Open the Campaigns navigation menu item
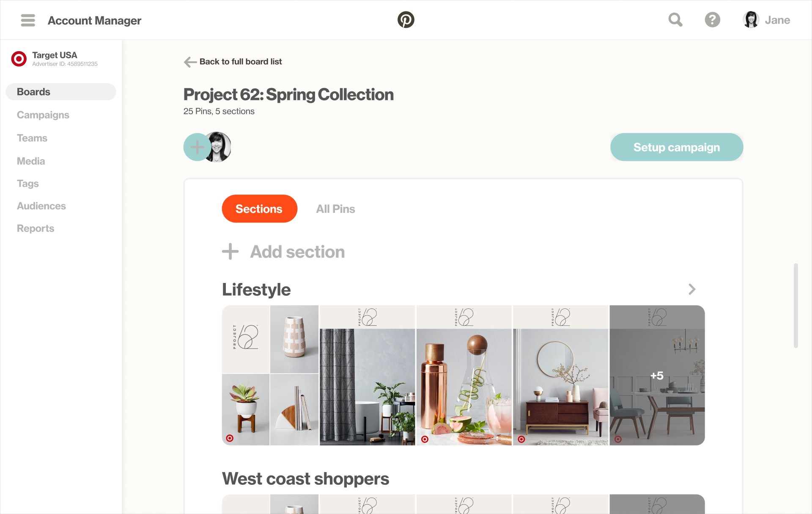The width and height of the screenshot is (812, 514). tap(43, 115)
